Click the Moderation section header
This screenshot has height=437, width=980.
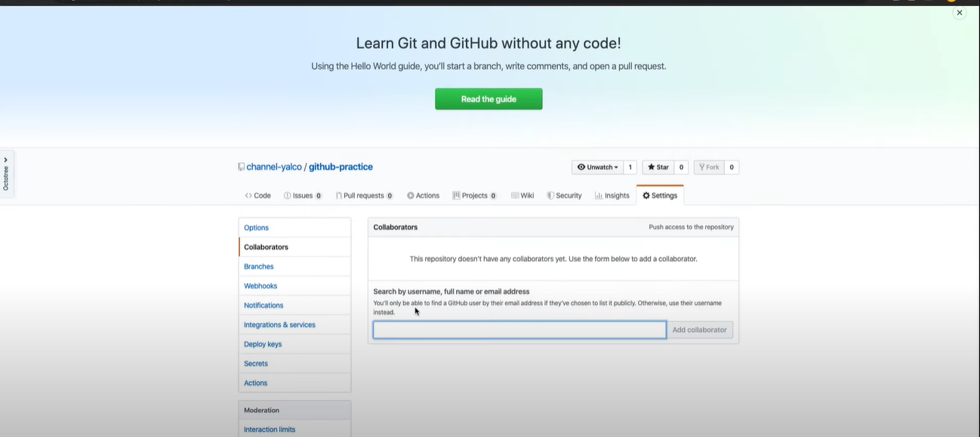pos(294,410)
